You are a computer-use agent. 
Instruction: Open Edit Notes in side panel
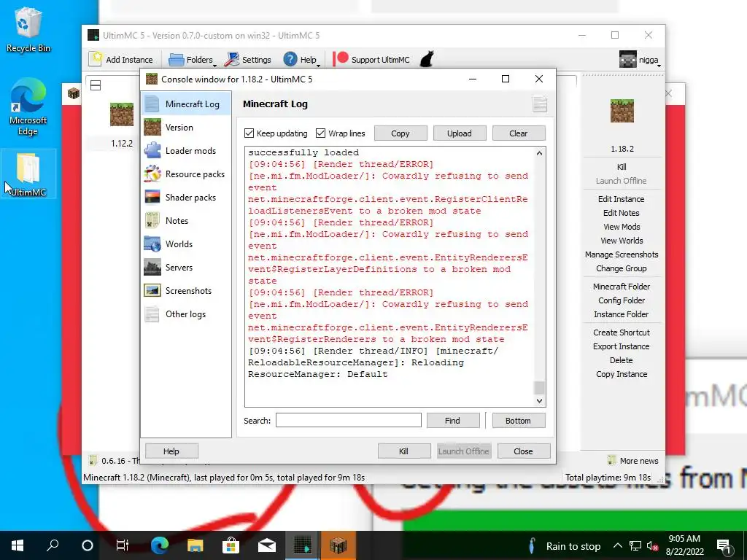tap(622, 213)
